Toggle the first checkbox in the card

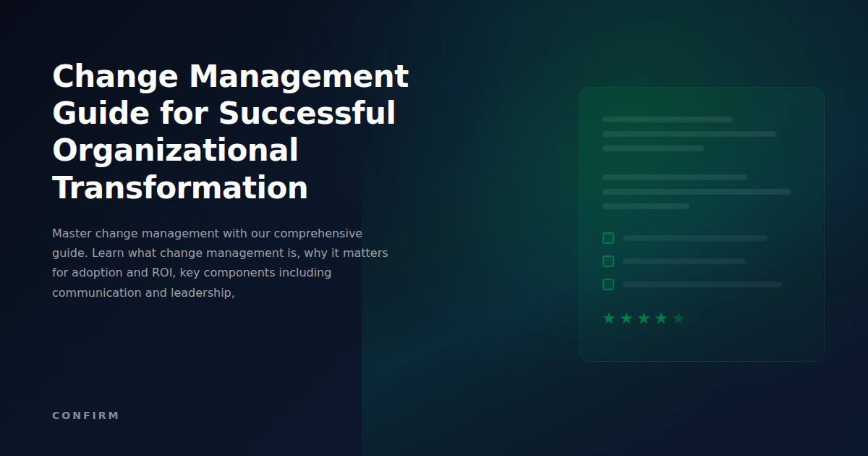tap(608, 237)
